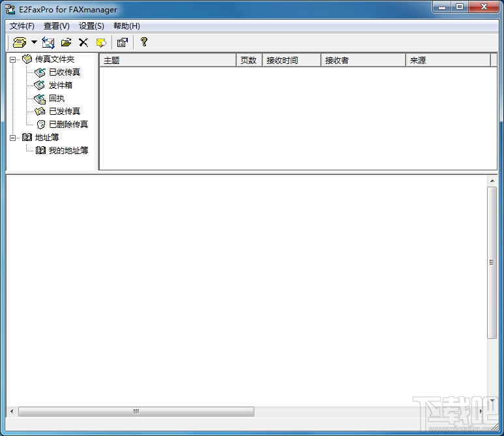Click the 我的地址簿 book icon
The width and height of the screenshot is (504, 436).
[40, 150]
